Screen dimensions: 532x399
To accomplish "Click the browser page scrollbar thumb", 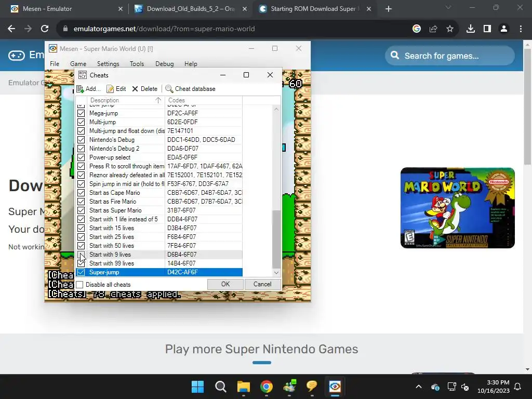I will pos(527,107).
